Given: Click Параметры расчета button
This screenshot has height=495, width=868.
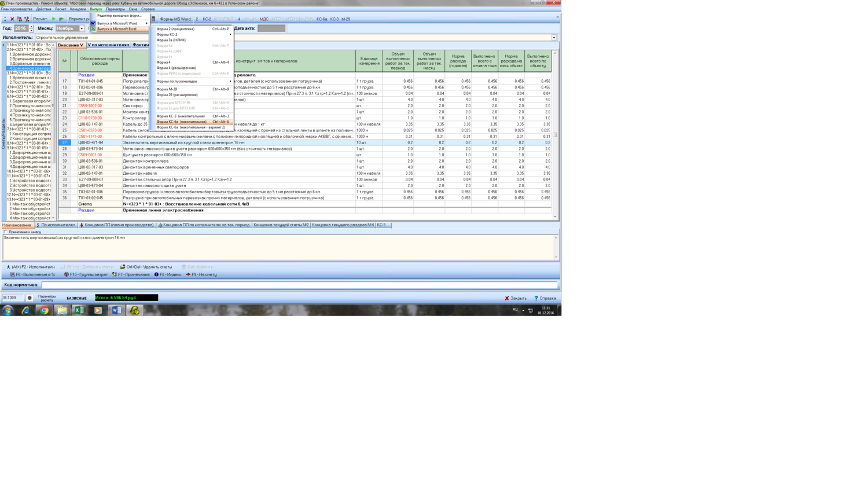Looking at the screenshot, I should [47, 298].
